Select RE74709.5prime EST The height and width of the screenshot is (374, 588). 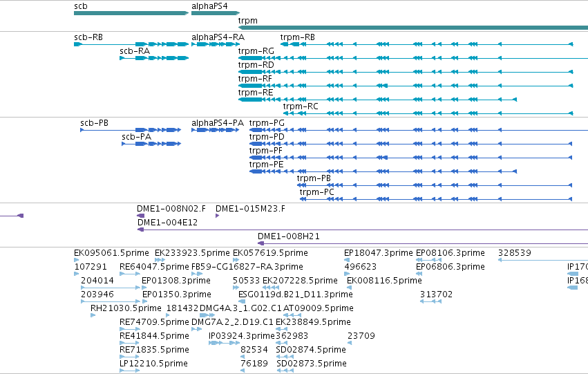(130, 329)
